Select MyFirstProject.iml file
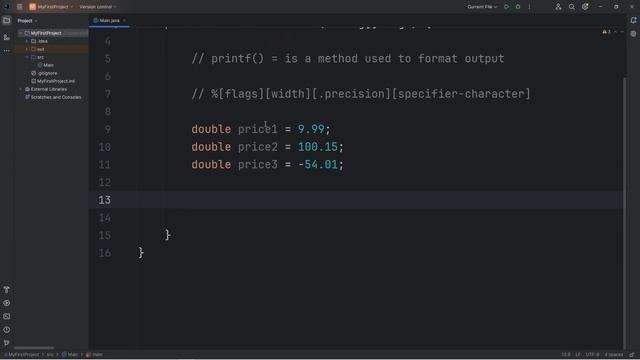 tap(53, 81)
